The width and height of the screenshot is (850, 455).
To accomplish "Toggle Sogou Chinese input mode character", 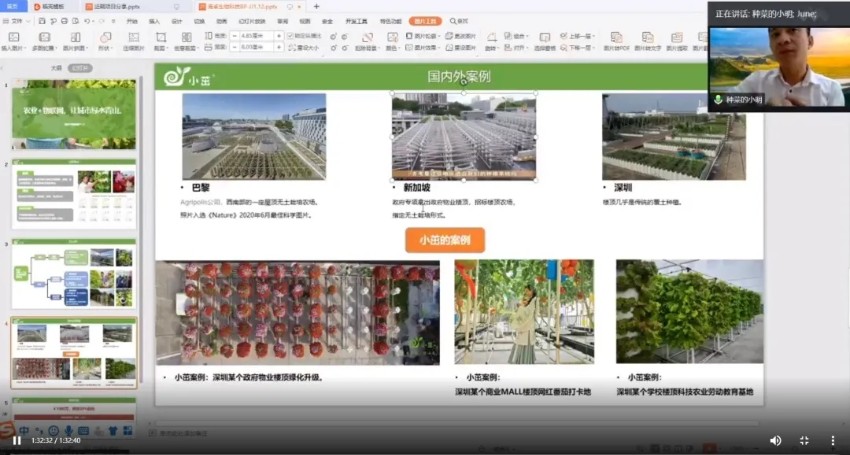I will coord(24,431).
